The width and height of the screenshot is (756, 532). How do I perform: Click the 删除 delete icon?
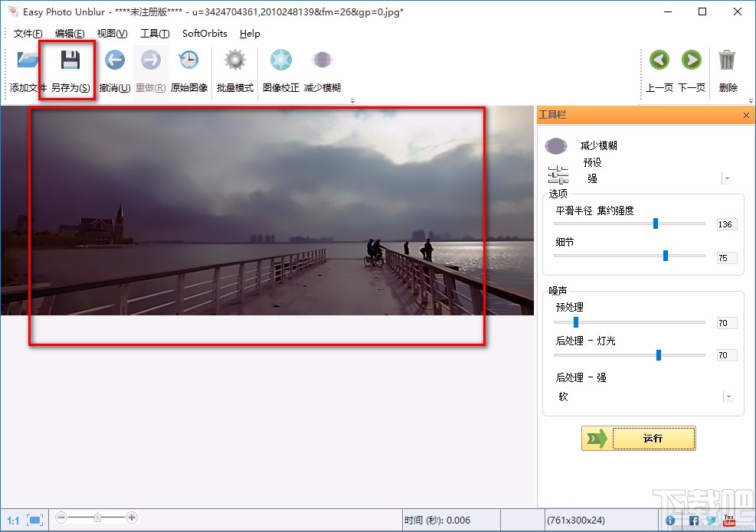click(728, 60)
